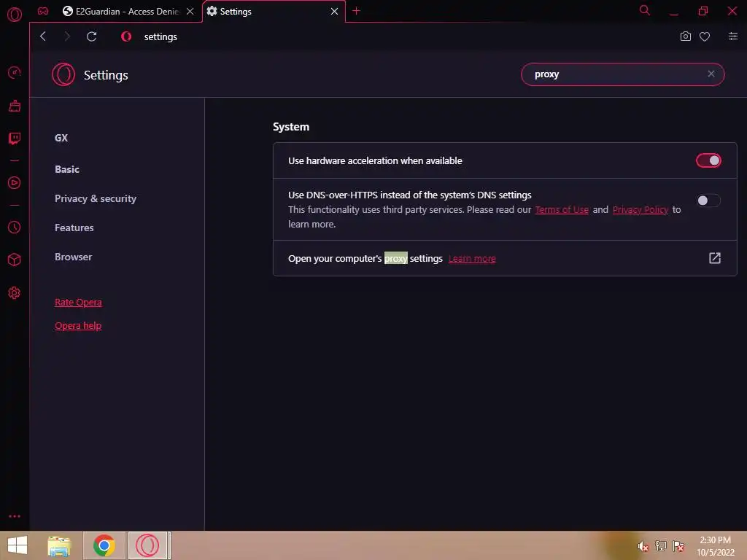Viewport: 747px width, 560px height.
Task: Enable the DNS-over-HTTPS toggle
Action: click(x=708, y=201)
